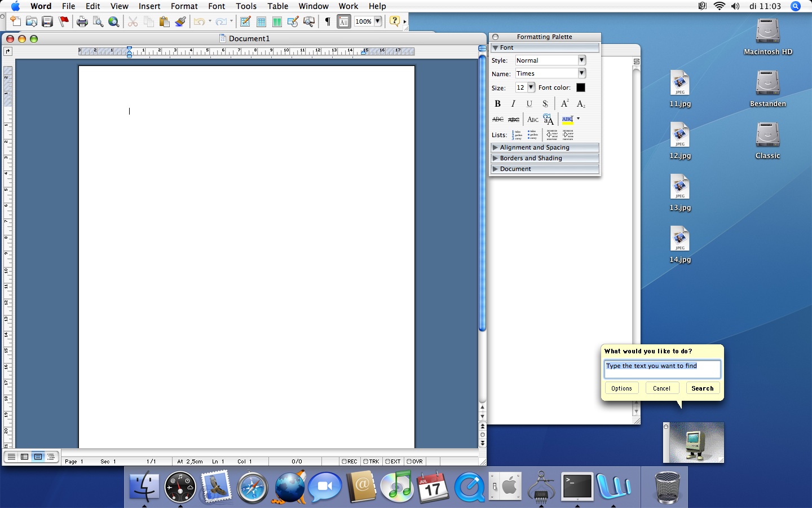
Task: Click the Print icon in the toolbar
Action: (x=82, y=22)
